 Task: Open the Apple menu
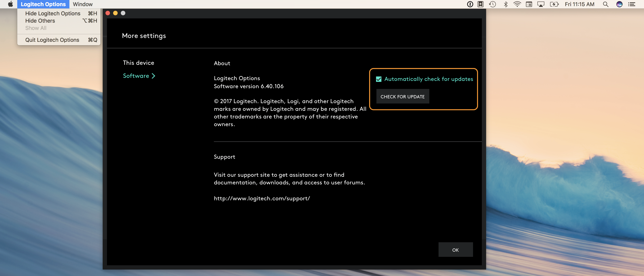(x=10, y=4)
